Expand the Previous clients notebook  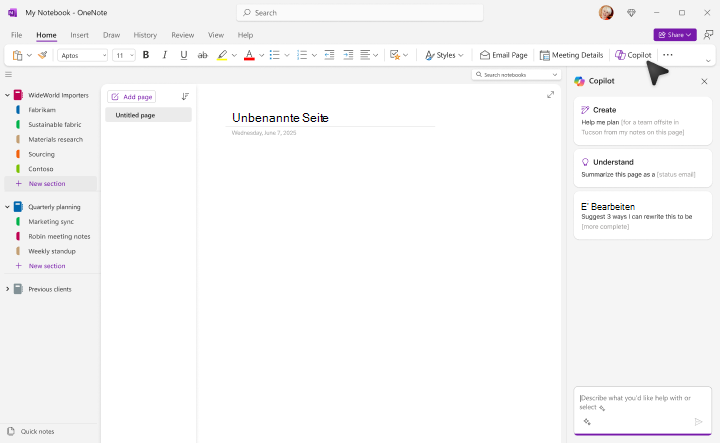pos(7,289)
